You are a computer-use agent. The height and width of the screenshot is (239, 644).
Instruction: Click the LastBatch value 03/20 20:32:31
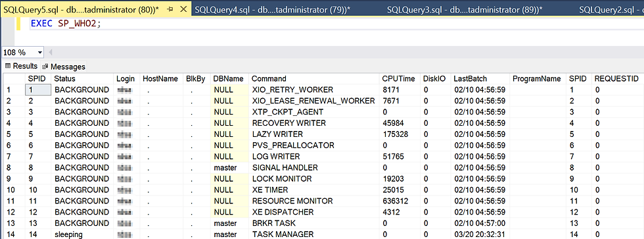(480, 234)
